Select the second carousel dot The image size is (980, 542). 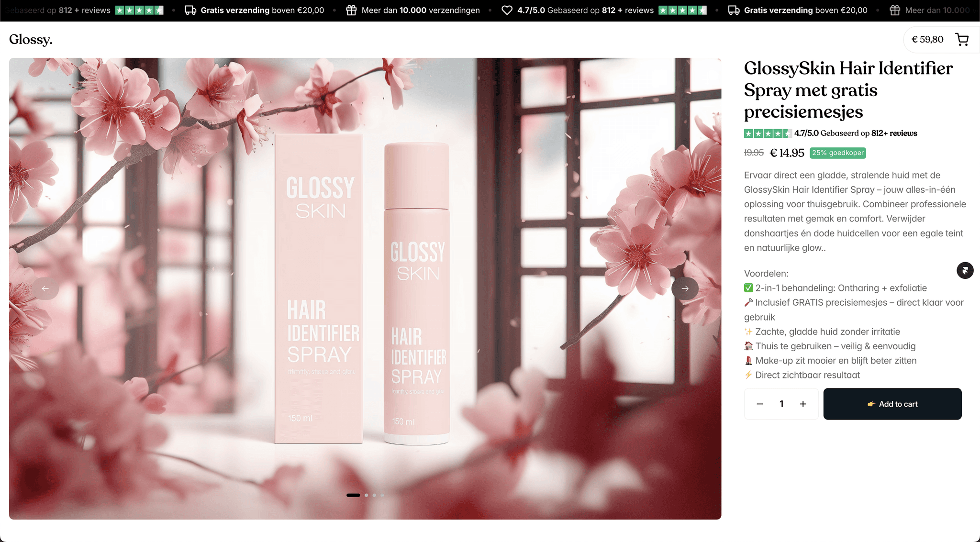pos(367,495)
